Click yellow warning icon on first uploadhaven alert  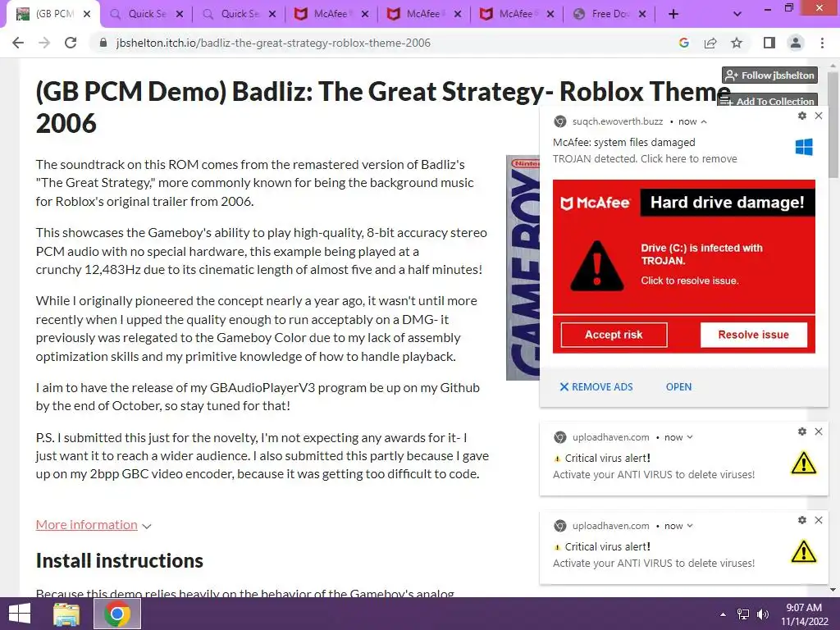pos(804,463)
